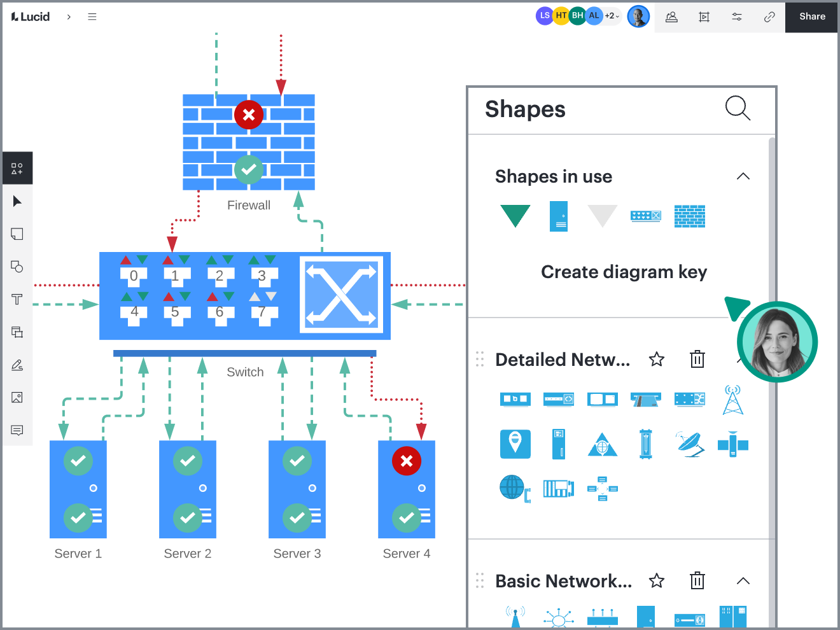Collapse the Shapes in use section
The width and height of the screenshot is (840, 630).
[743, 176]
